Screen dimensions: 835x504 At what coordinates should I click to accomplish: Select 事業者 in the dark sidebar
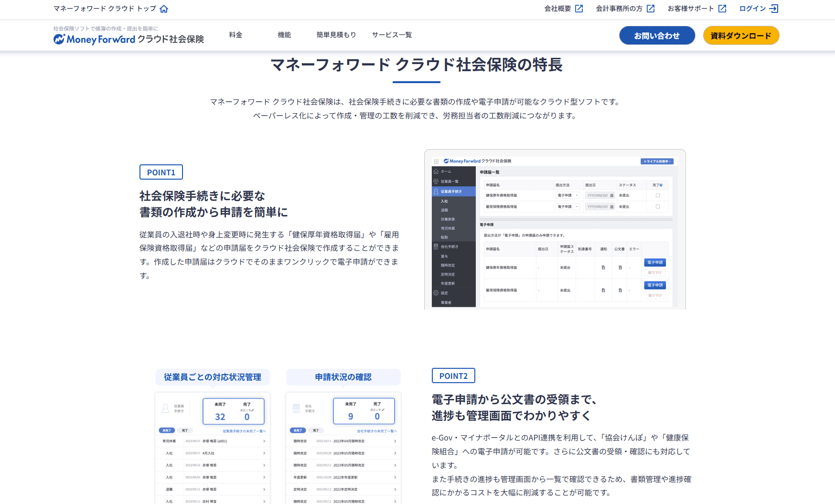[x=446, y=302]
